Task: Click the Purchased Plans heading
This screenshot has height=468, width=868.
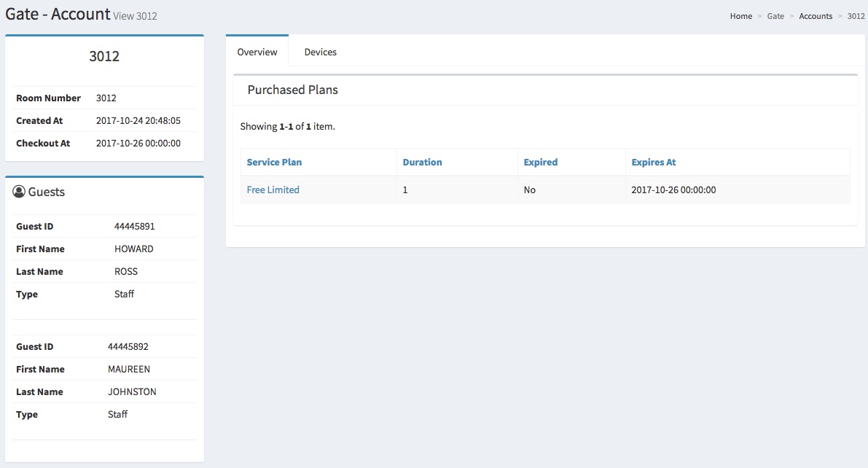Action: pos(292,90)
